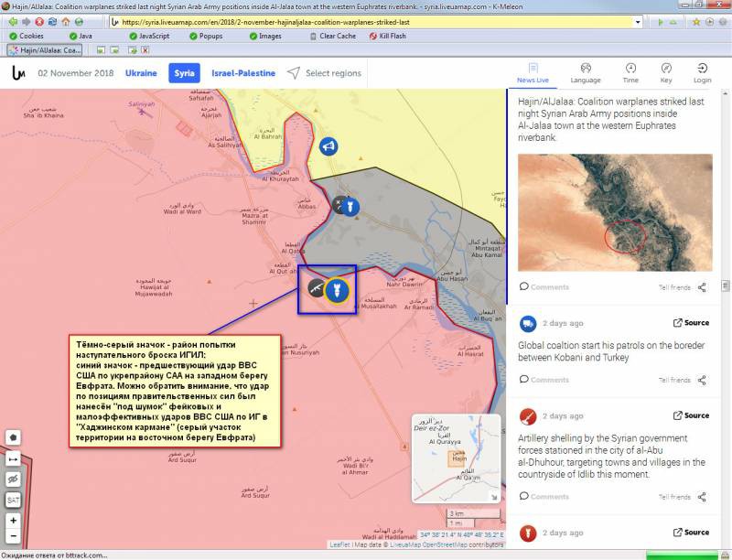Click the Leaflet attribution link
This screenshot has width=732, height=560.
tap(339, 544)
